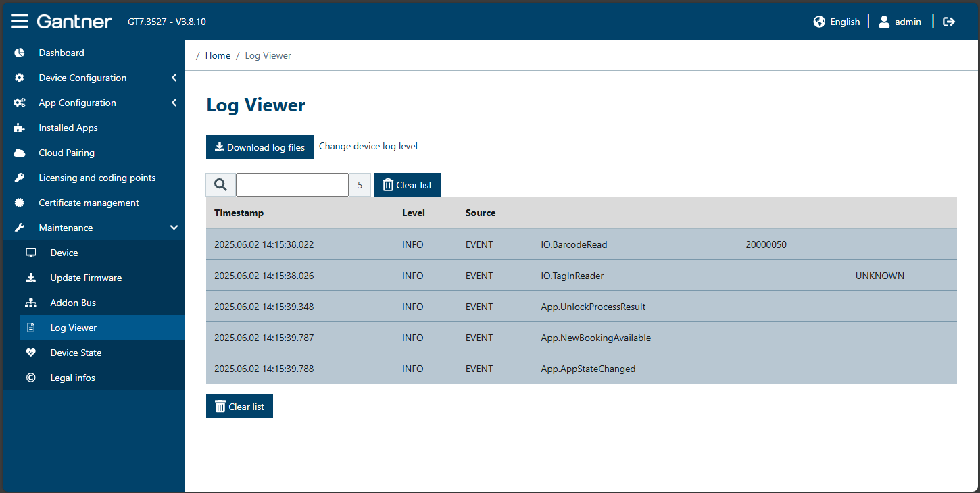Go to Home breadcrumb link

(x=218, y=55)
